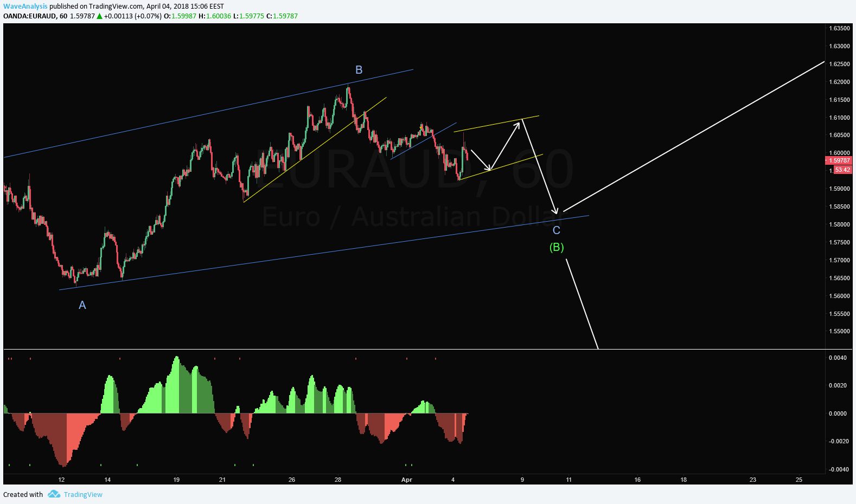Click the 0.0040 indicator scale label
The image size is (856, 504).
pos(838,358)
